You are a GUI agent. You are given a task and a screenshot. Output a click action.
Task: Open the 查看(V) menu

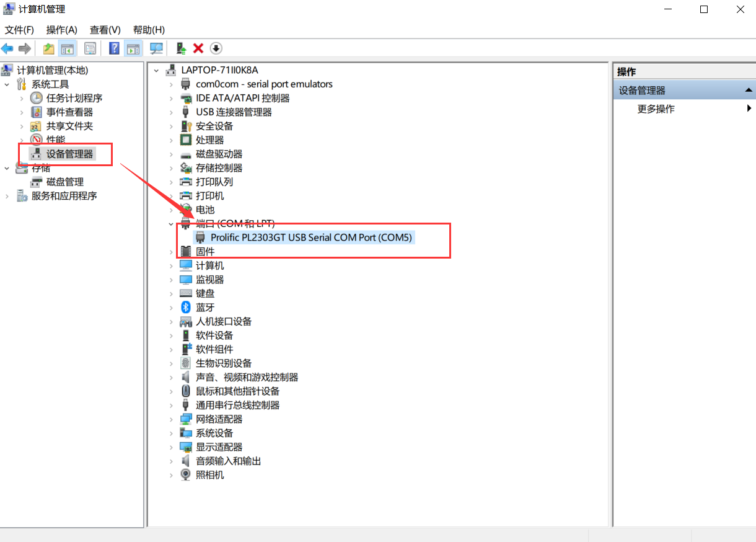(x=105, y=30)
